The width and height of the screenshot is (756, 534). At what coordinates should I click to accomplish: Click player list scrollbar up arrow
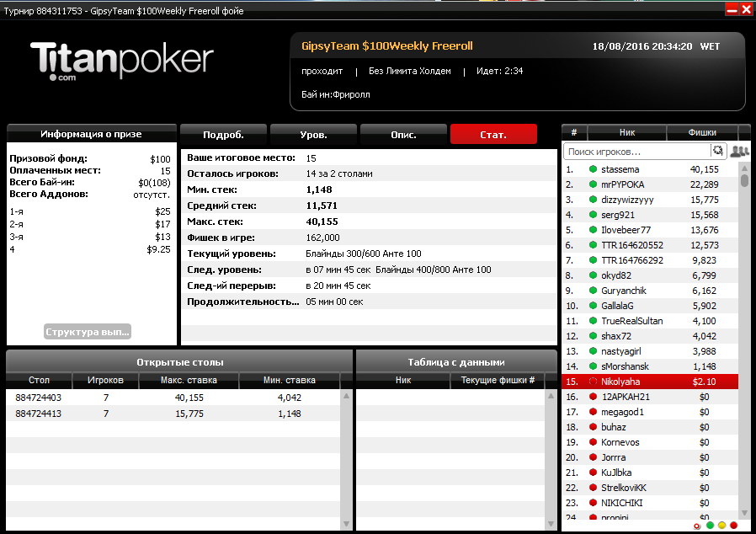click(x=744, y=168)
